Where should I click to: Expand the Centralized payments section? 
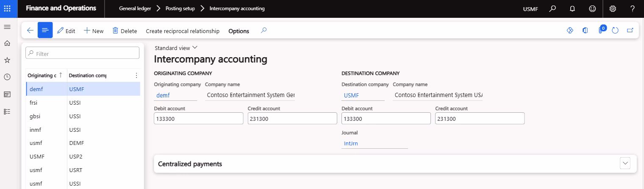click(x=625, y=164)
